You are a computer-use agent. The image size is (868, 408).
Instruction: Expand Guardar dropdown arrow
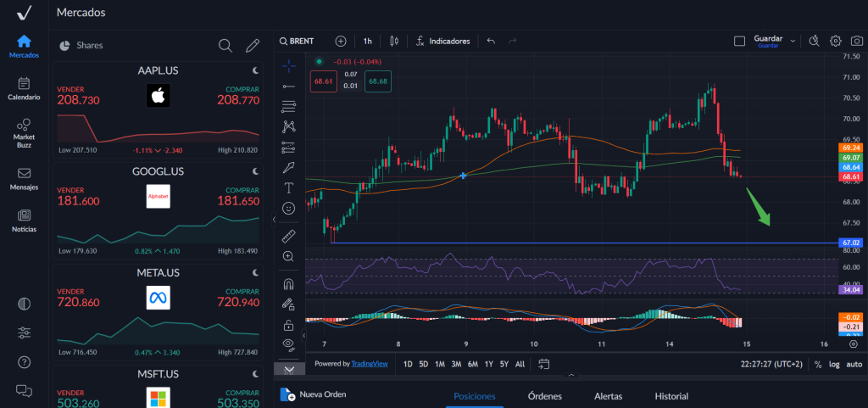(x=793, y=41)
